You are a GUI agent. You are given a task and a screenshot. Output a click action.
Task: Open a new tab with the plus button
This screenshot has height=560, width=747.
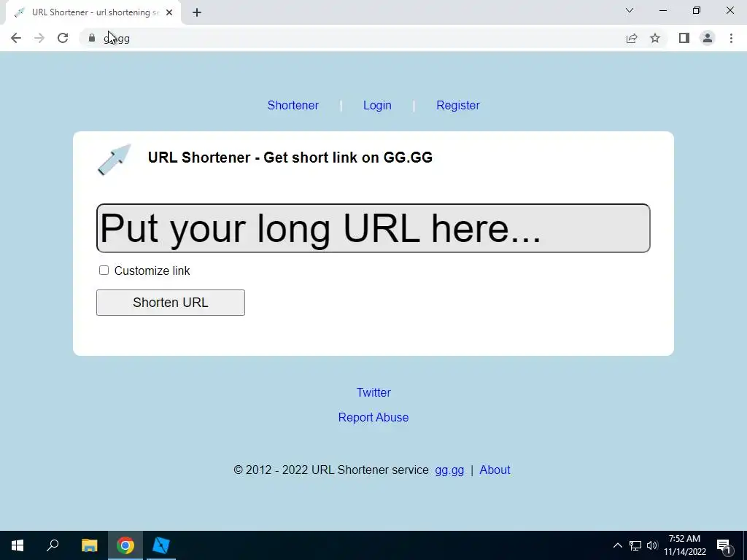(x=197, y=12)
